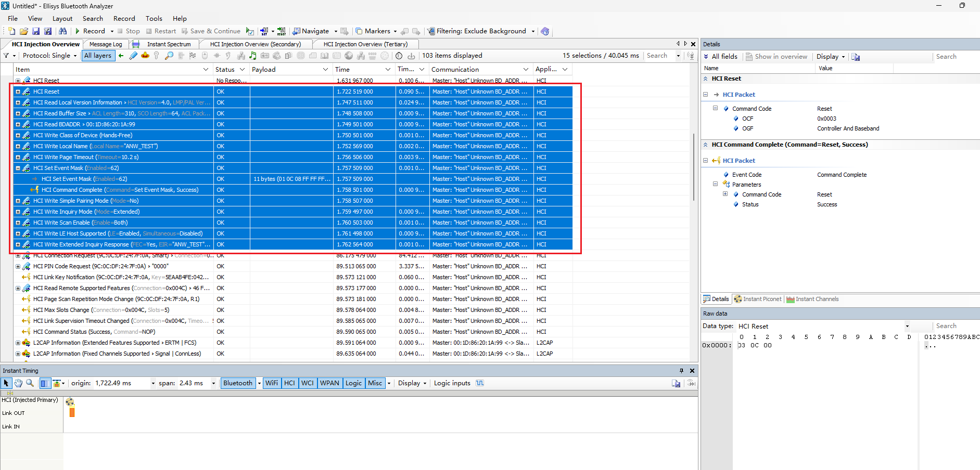
Task: Switch to the Instant Channels tab
Action: click(x=812, y=299)
